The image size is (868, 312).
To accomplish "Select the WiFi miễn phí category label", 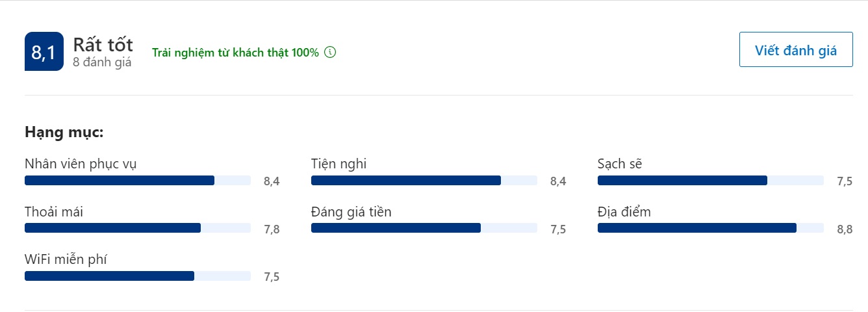I will pyautogui.click(x=66, y=260).
